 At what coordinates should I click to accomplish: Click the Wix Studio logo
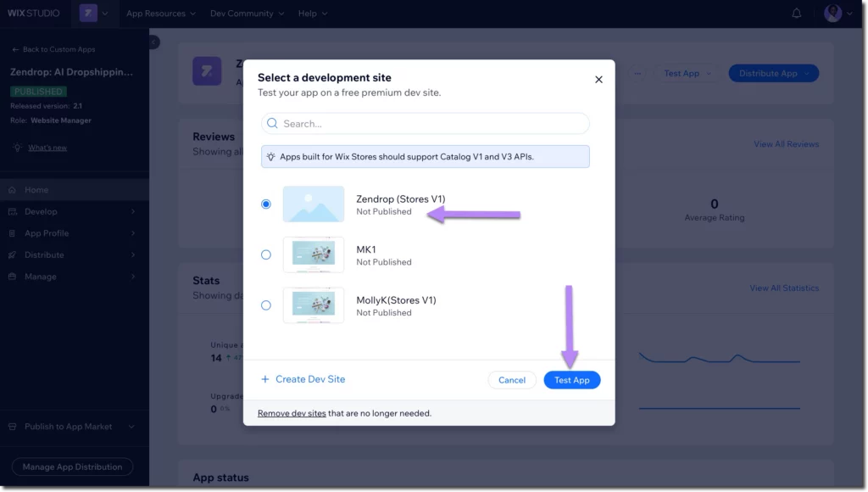(33, 14)
